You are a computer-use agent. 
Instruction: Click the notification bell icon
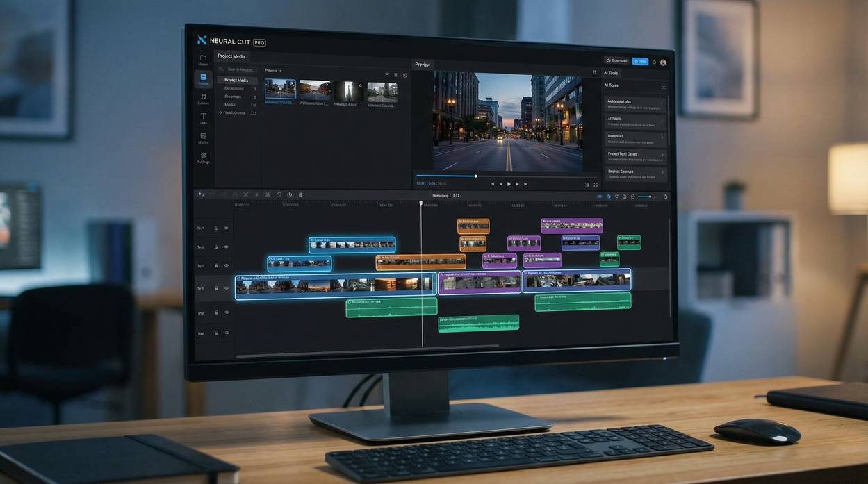(654, 62)
